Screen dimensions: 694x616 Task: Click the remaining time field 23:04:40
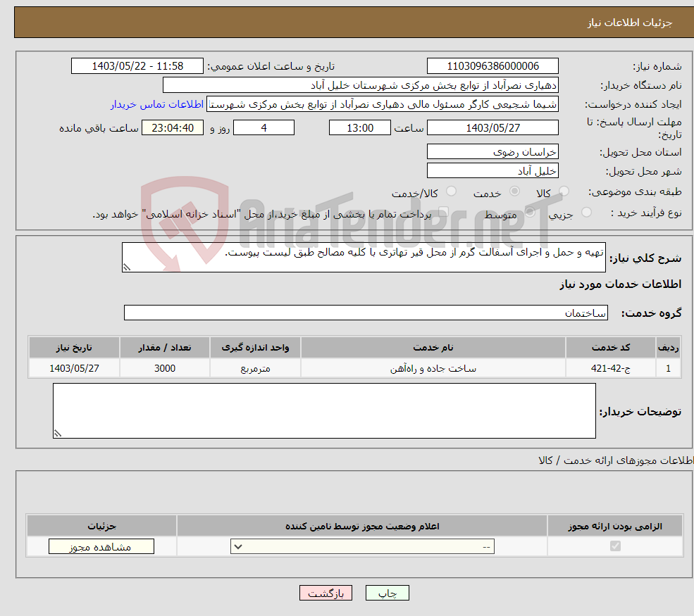point(173,128)
